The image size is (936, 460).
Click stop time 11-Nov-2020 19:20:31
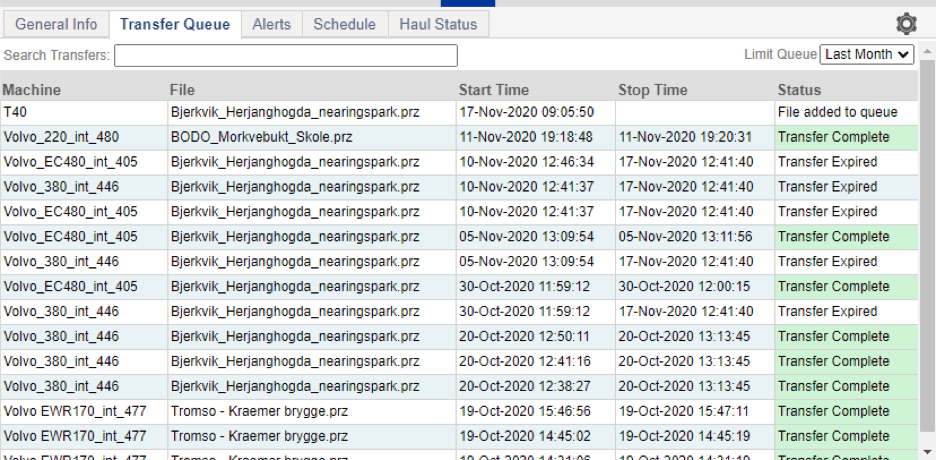pos(683,137)
